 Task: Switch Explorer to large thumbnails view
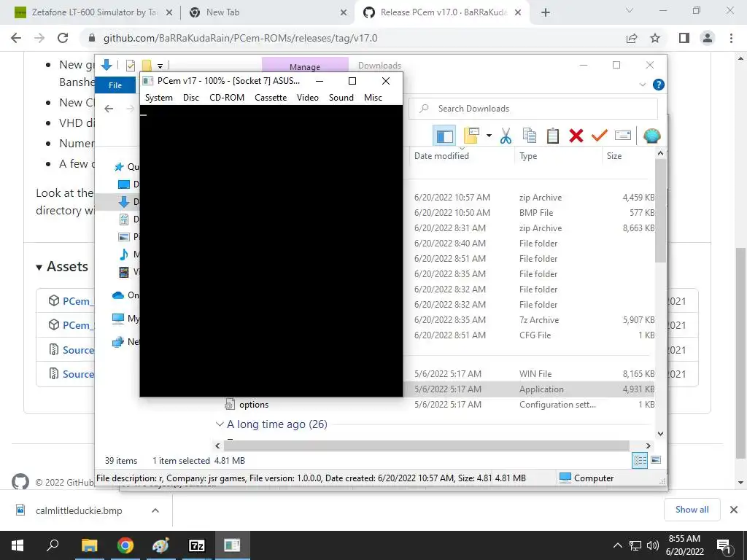[x=656, y=460]
